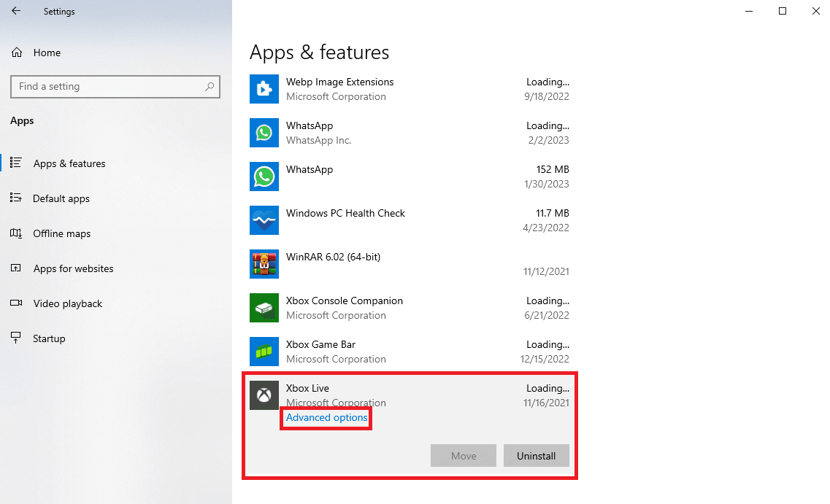The image size is (830, 504).
Task: Click the 11.7 MB size value
Action: coord(553,213)
